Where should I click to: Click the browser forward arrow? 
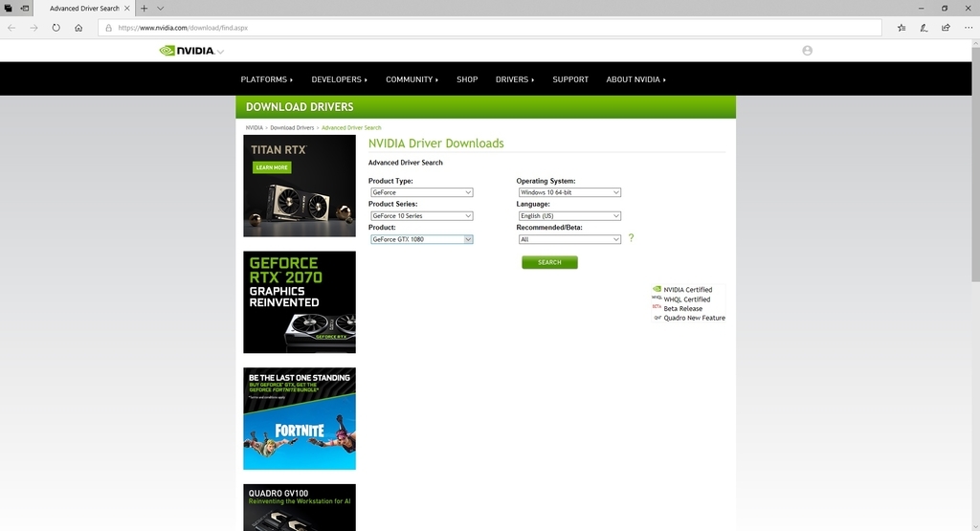click(33, 28)
